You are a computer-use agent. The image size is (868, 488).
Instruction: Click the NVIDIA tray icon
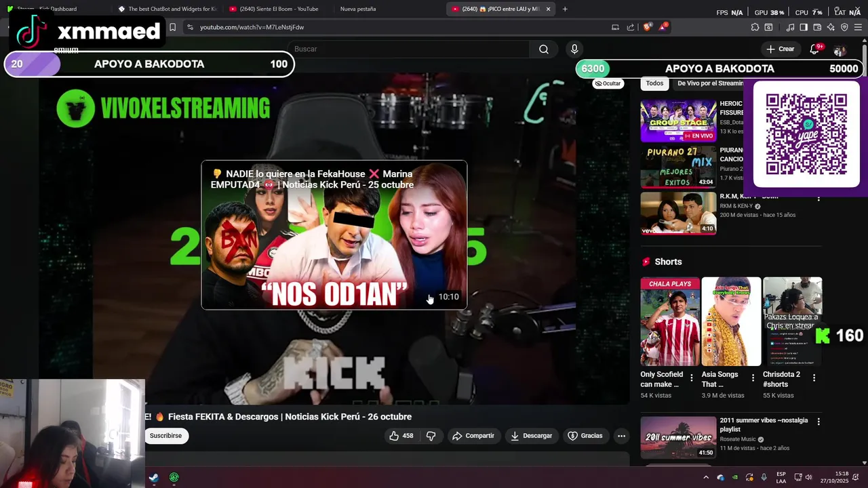tap(735, 477)
